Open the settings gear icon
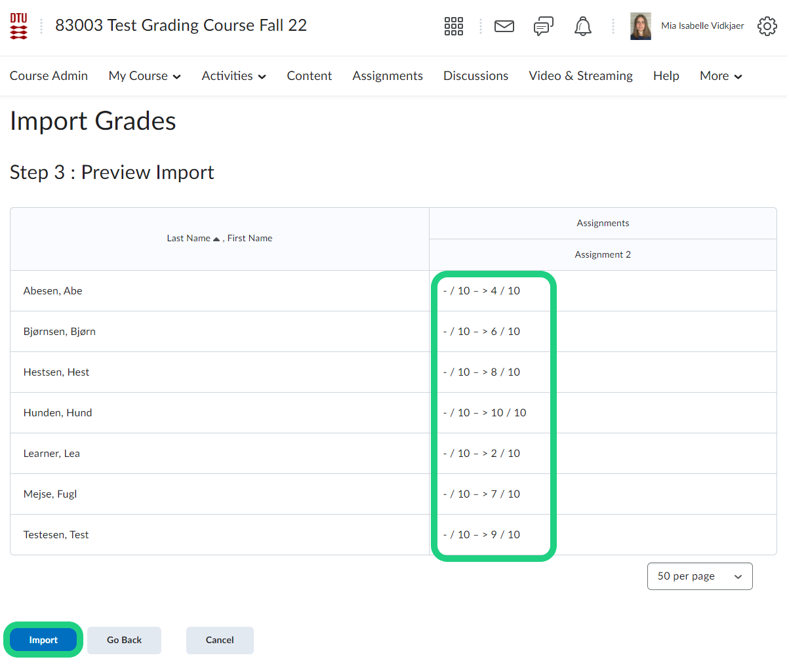Image resolution: width=787 pixels, height=672 pixels. [767, 26]
